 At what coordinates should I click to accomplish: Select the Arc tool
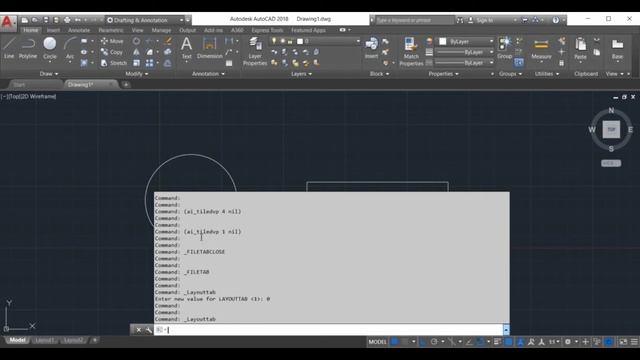click(70, 48)
